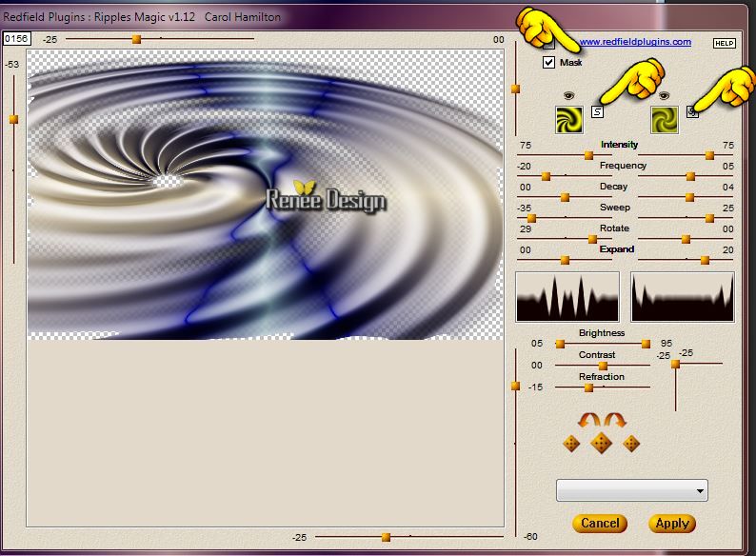Toggle the right ripple eye icon

pos(664,96)
